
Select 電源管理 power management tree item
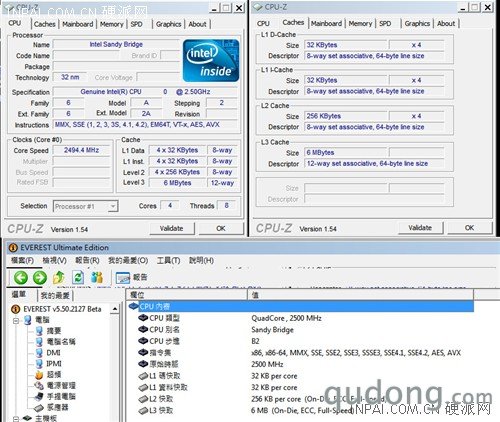pos(61,386)
